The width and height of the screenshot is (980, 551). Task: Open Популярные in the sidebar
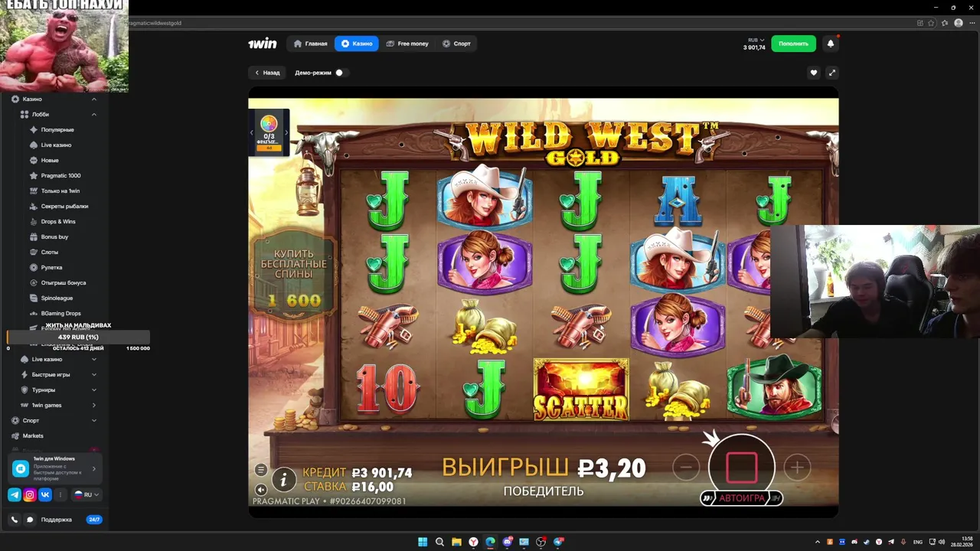(57, 130)
